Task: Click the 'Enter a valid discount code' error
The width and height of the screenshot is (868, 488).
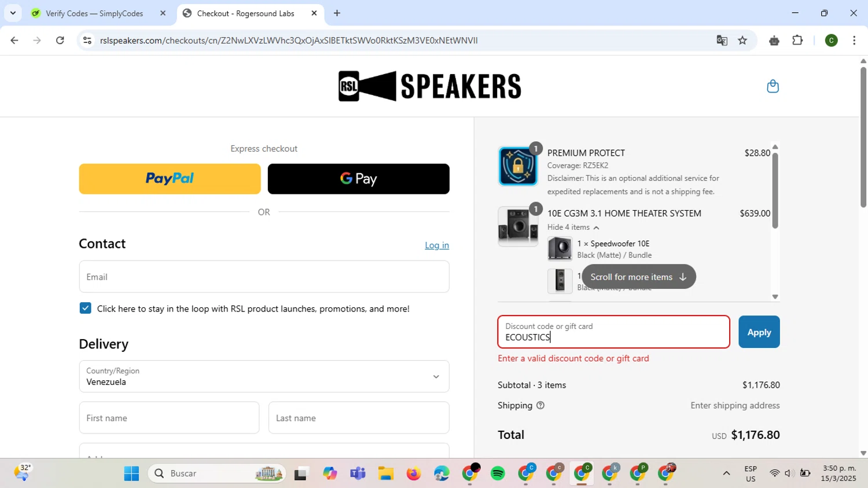Action: [x=573, y=358]
